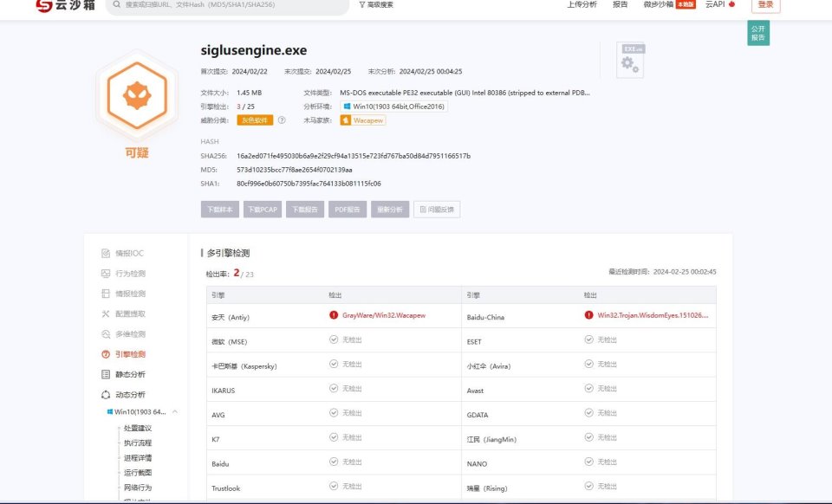The height and width of the screenshot is (504, 832).
Task: Click the search magnifier icon
Action: click(117, 5)
